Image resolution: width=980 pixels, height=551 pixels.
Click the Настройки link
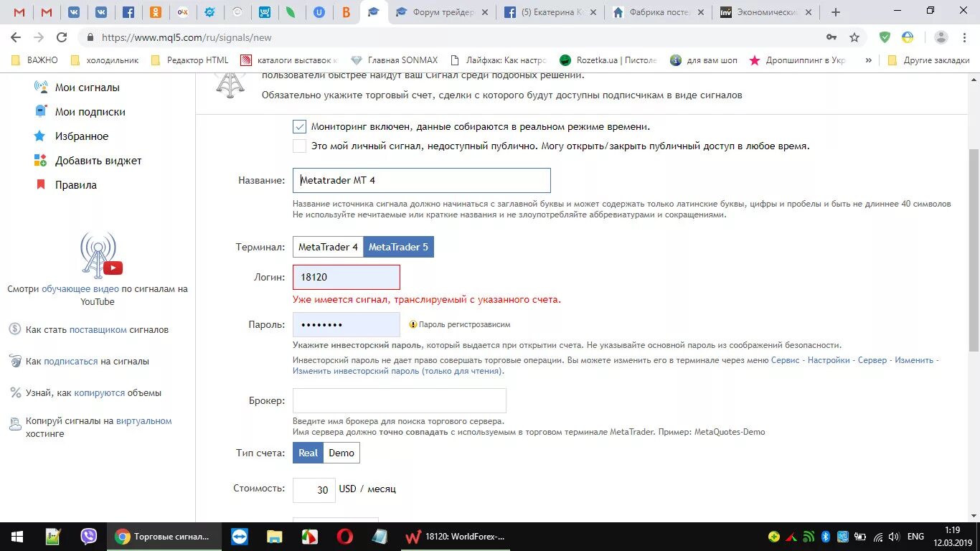pyautogui.click(x=829, y=360)
